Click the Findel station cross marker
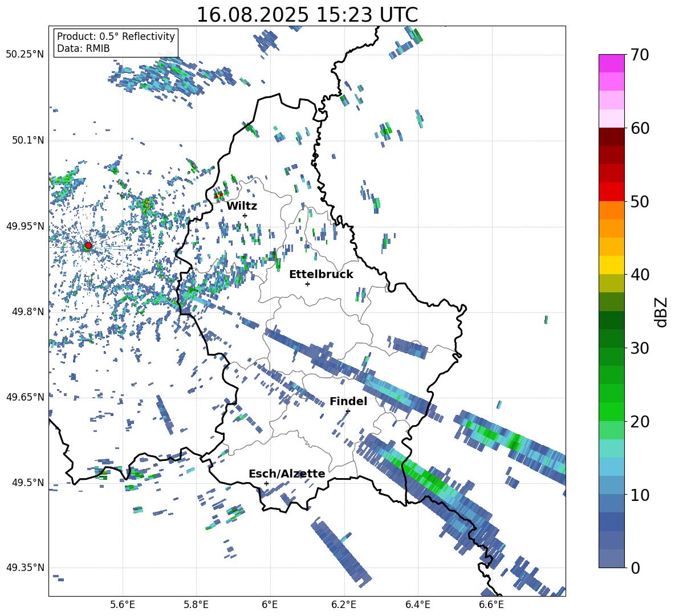Screen dimensions: 675x616 click(x=348, y=411)
